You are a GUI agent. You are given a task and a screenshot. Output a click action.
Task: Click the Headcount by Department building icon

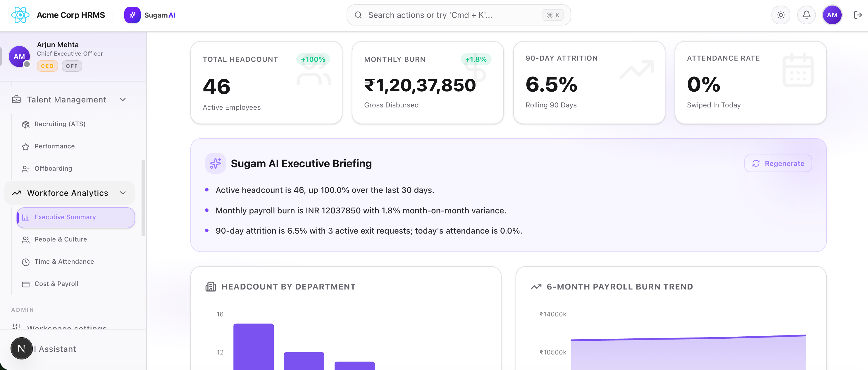pos(211,287)
